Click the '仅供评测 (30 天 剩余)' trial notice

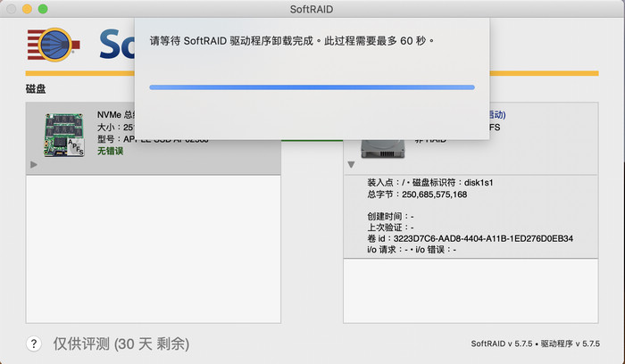click(121, 343)
